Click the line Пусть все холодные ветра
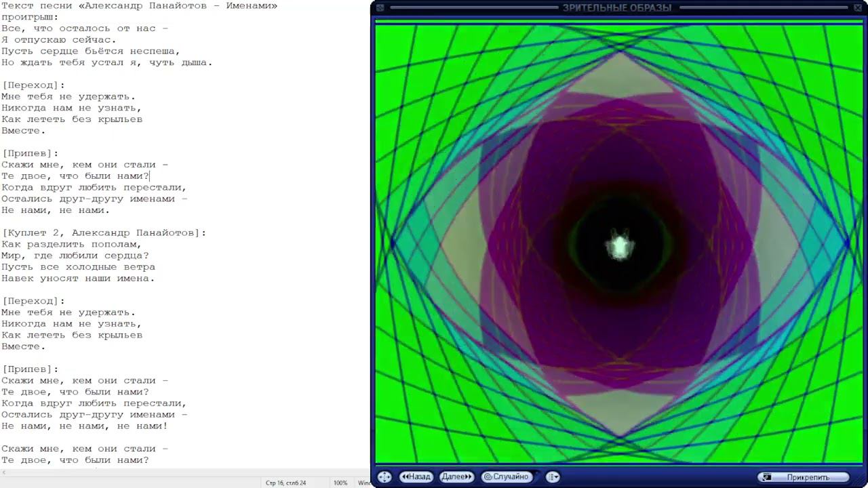Viewport: 868px width, 488px height. [79, 267]
